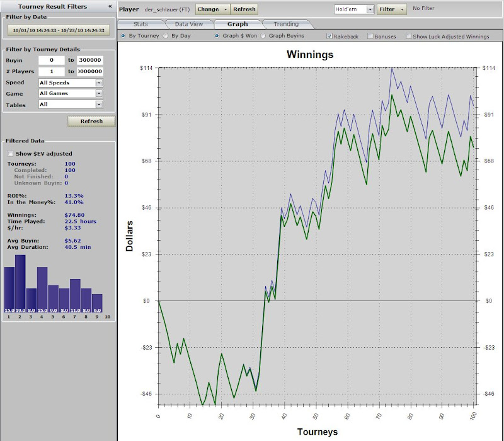Expand the Speed dropdown arrow
Image resolution: width=504 pixels, height=441 pixels.
(x=99, y=83)
